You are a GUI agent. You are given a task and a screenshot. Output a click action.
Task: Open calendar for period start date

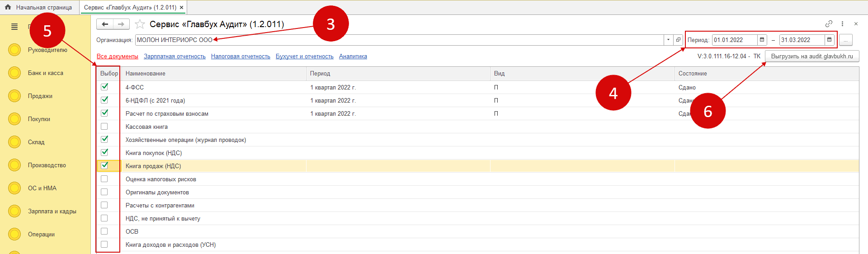(x=762, y=40)
